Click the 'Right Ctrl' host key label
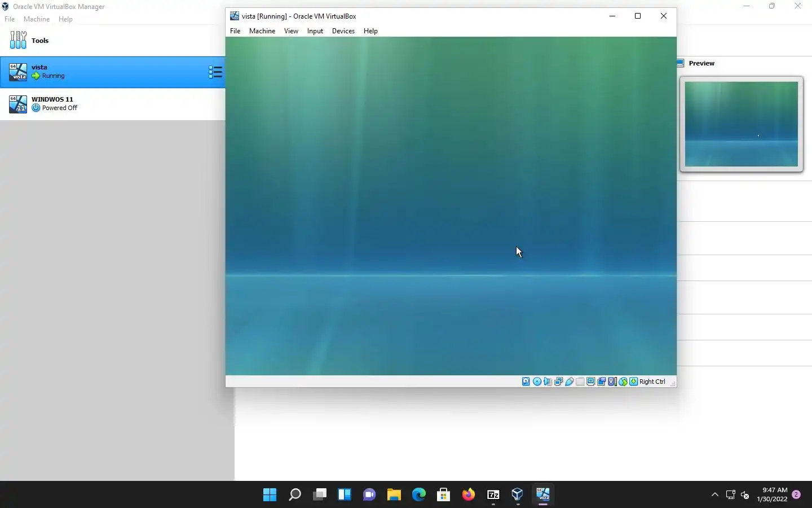Screen dimensions: 812x508 pos(652,382)
